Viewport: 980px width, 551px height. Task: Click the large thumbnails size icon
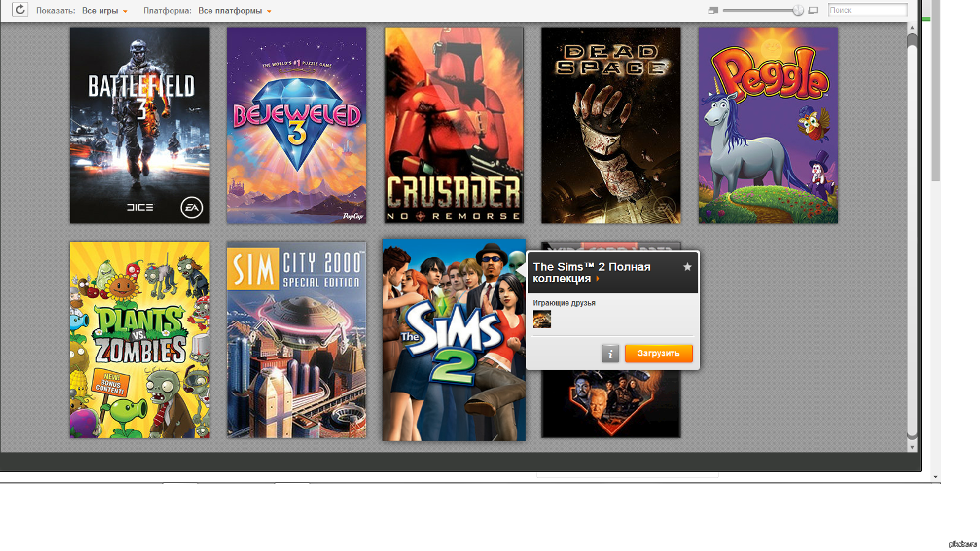point(813,10)
